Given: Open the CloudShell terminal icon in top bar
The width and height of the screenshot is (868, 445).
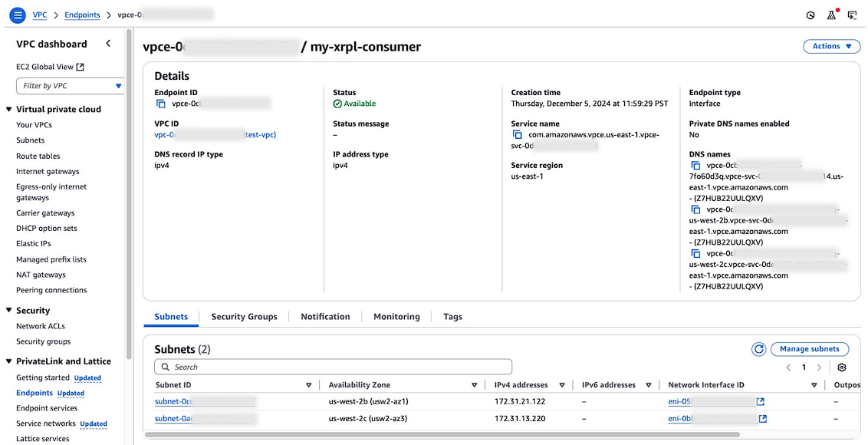Looking at the screenshot, I should point(852,15).
